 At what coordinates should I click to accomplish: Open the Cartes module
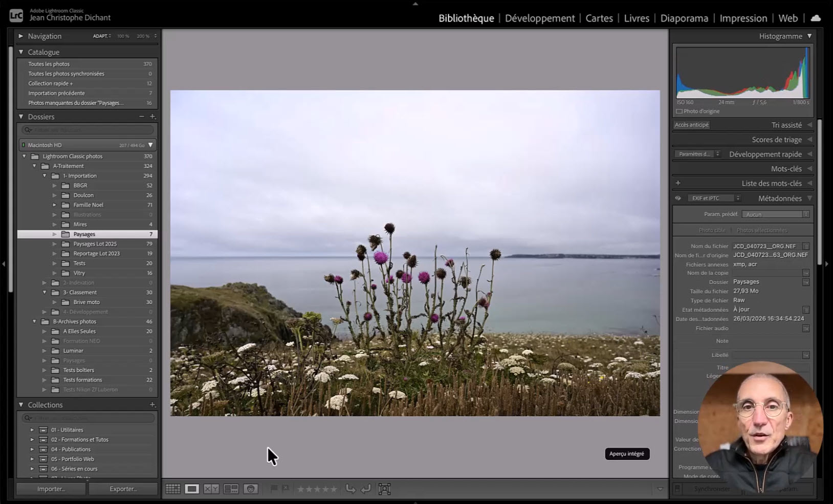point(599,18)
